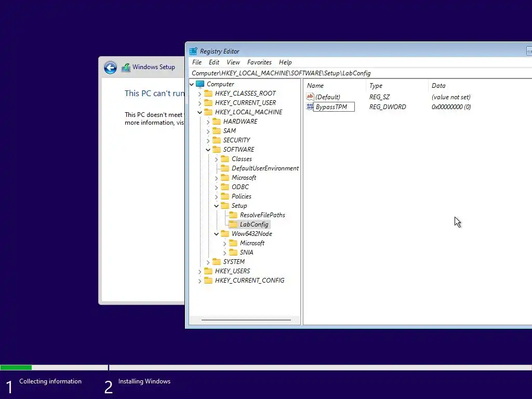Collapse the Setup key chevron
This screenshot has height=399, width=532.
tap(217, 206)
